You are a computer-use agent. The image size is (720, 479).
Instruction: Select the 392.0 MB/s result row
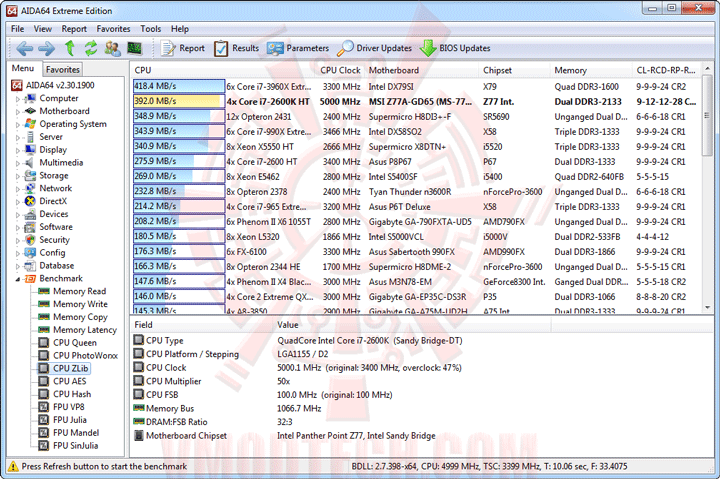click(x=416, y=101)
